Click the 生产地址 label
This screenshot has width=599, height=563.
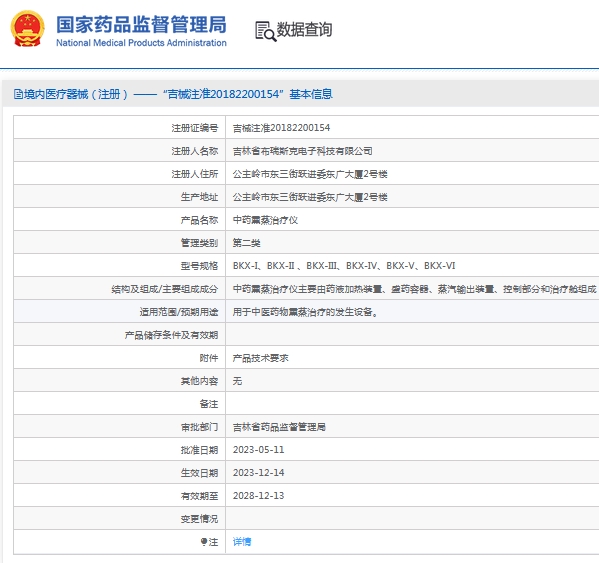pos(199,197)
